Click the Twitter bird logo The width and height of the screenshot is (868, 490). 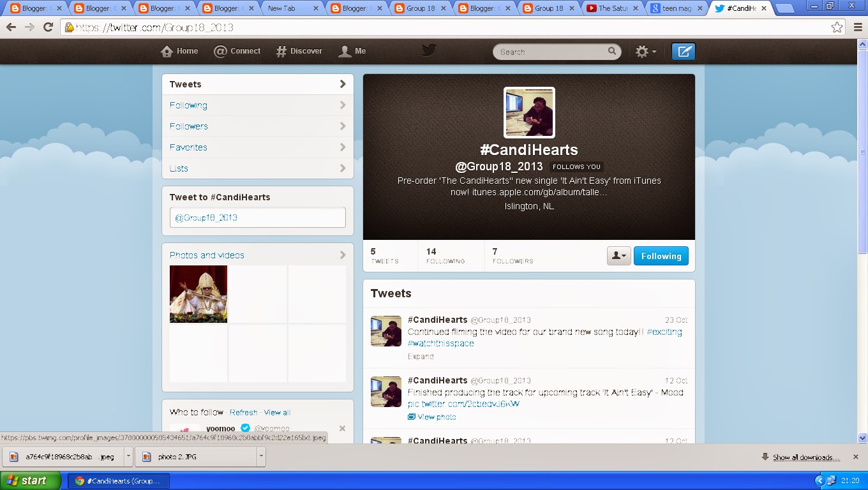(x=429, y=50)
